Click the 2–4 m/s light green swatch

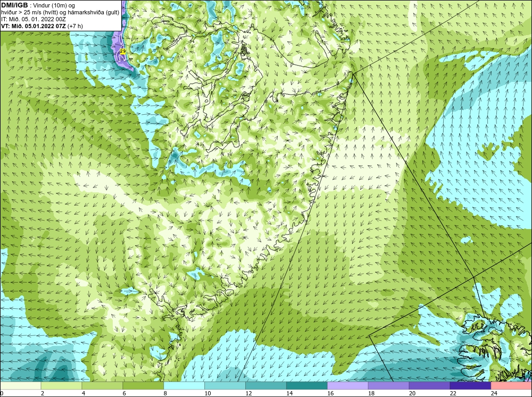click(61, 386)
